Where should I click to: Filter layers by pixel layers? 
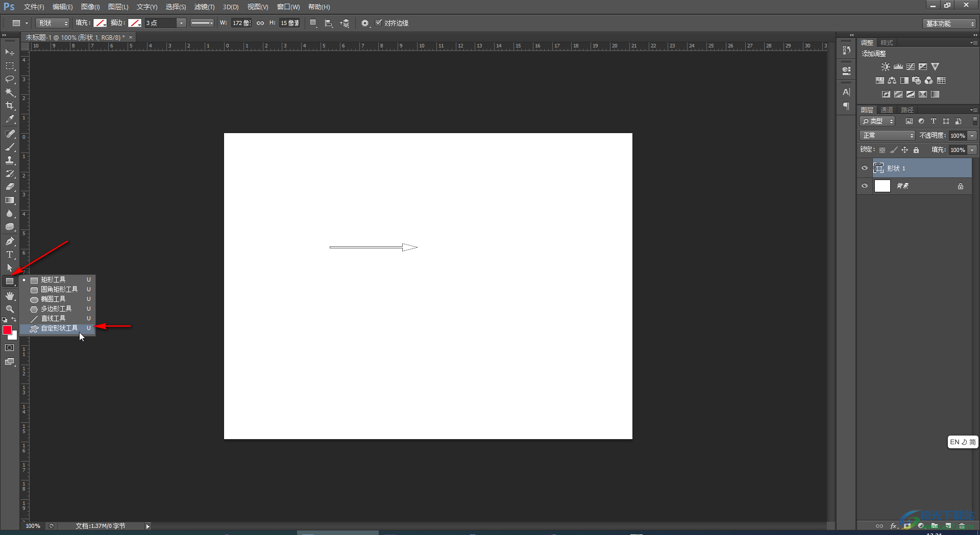pyautogui.click(x=909, y=121)
